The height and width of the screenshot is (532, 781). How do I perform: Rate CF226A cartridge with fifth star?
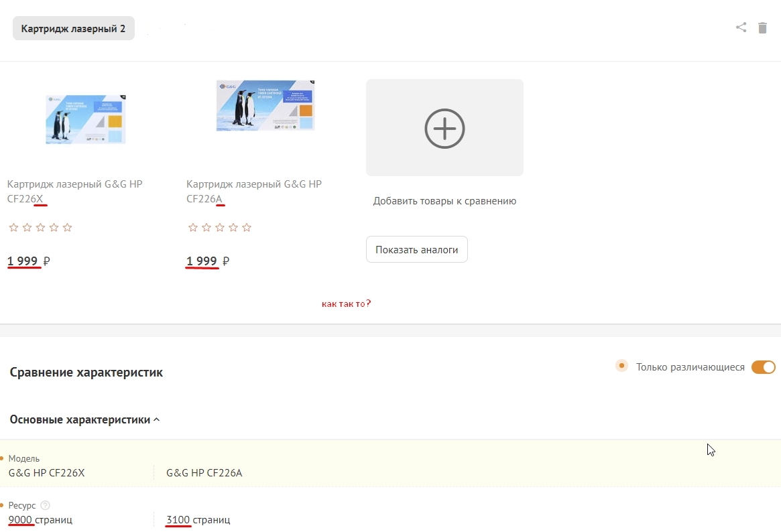point(247,227)
